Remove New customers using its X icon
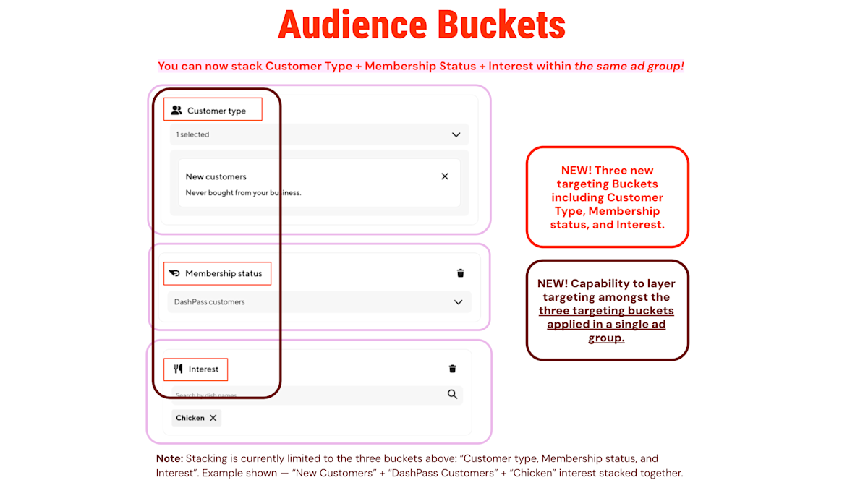 [x=445, y=176]
